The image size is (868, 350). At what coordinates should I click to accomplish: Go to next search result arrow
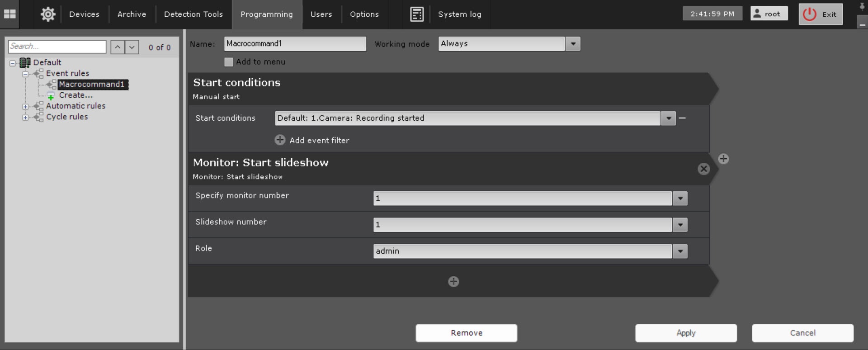pos(132,47)
